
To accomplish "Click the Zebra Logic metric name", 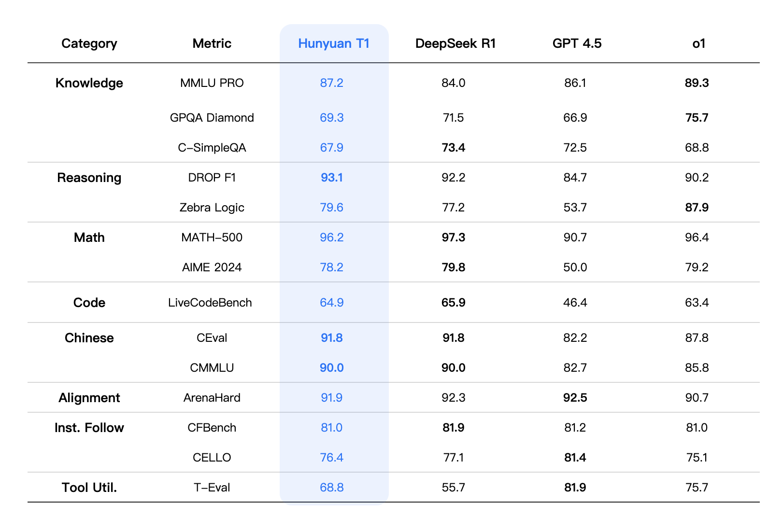I will (212, 208).
